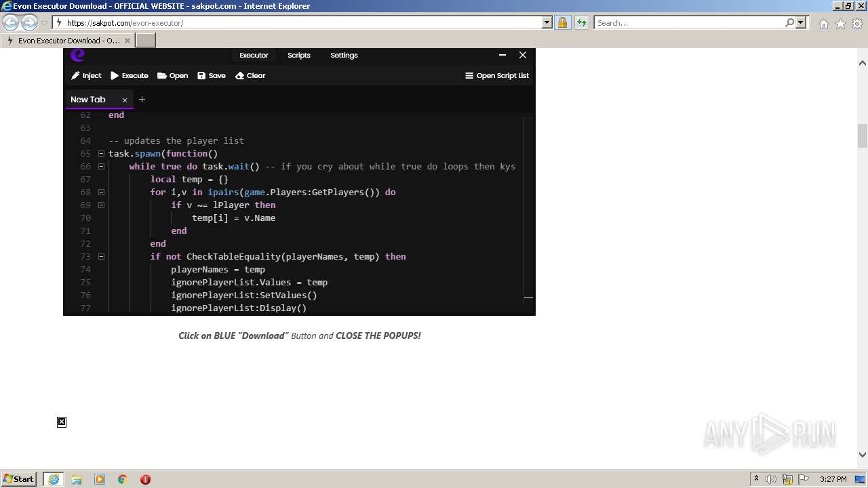
Task: Click the 'playerNames = temp' line
Action: click(218, 269)
